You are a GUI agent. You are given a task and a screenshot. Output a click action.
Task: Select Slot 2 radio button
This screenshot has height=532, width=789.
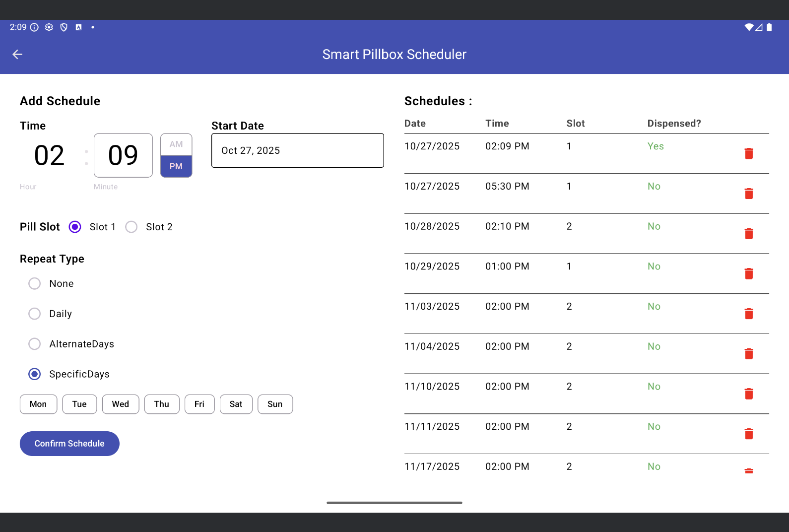click(x=131, y=227)
